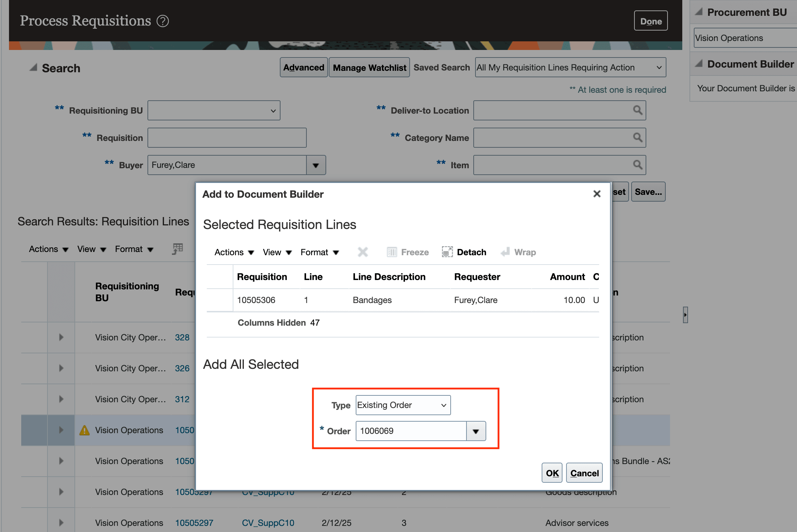Click the delete X icon in dialog toolbar
Screen dimensions: 797x532
tap(363, 252)
